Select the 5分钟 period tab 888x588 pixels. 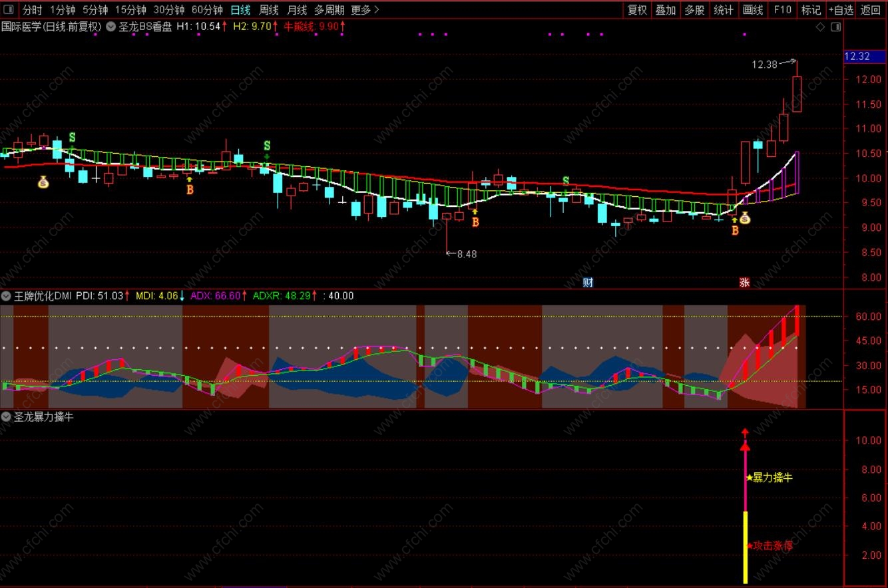coord(95,10)
